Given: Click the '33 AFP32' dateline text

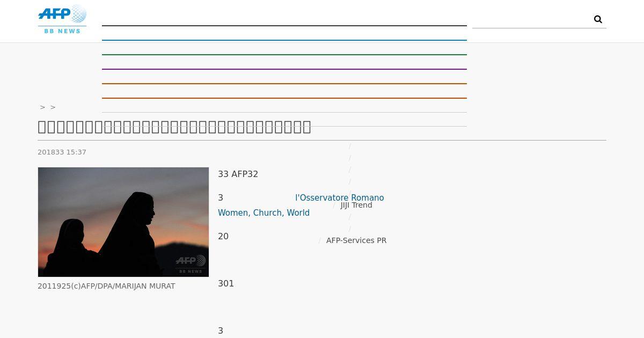Looking at the screenshot, I should (238, 174).
